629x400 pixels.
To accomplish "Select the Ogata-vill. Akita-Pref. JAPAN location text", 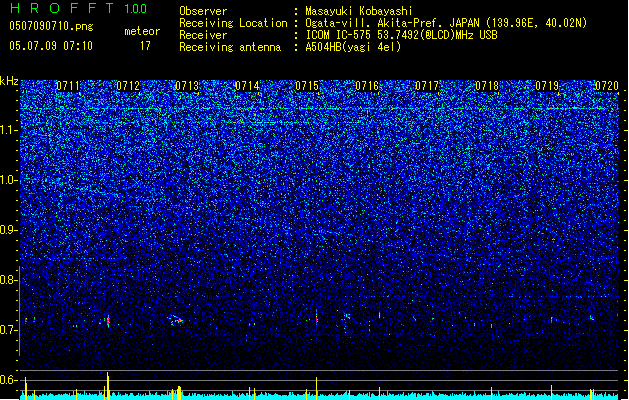I will pos(446,23).
